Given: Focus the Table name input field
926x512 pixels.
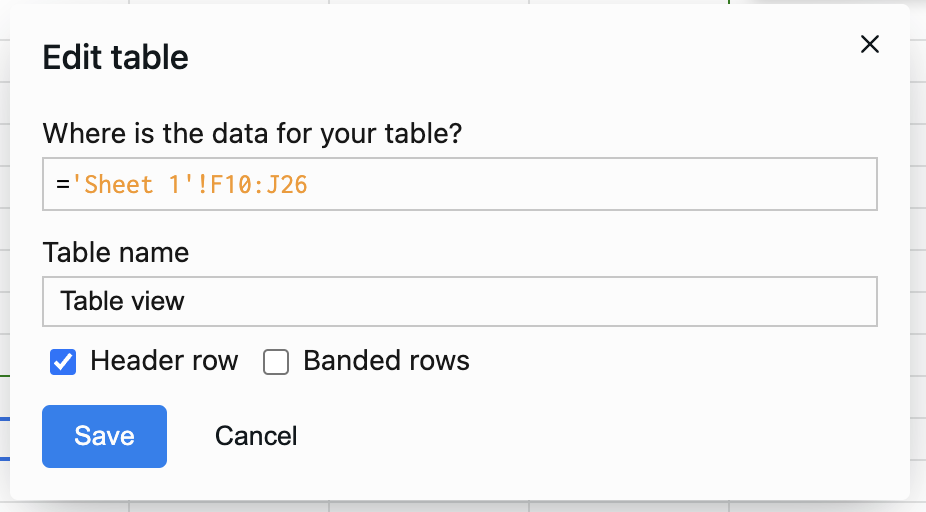Looking at the screenshot, I should (459, 301).
